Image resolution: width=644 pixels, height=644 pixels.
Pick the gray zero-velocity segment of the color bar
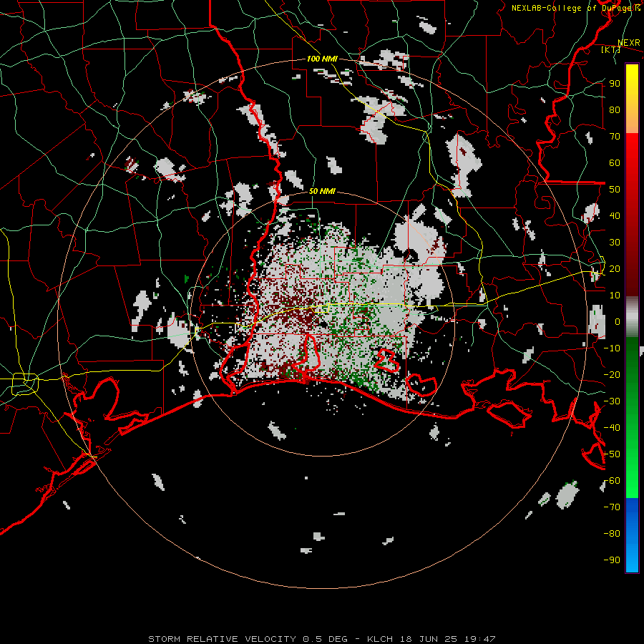[x=632, y=317]
